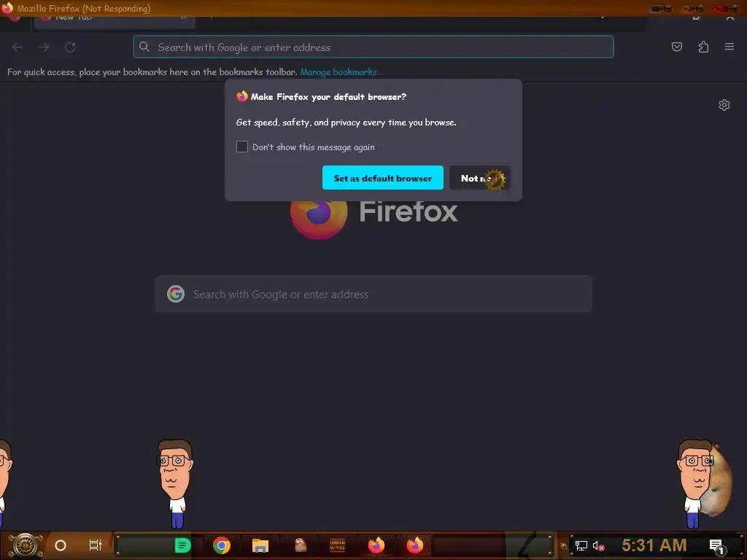Open Cortana circle on the taskbar
The image size is (747, 560).
pyautogui.click(x=61, y=545)
